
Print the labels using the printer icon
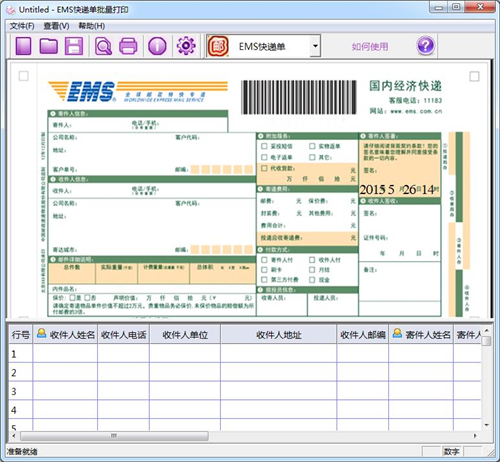coord(128,46)
